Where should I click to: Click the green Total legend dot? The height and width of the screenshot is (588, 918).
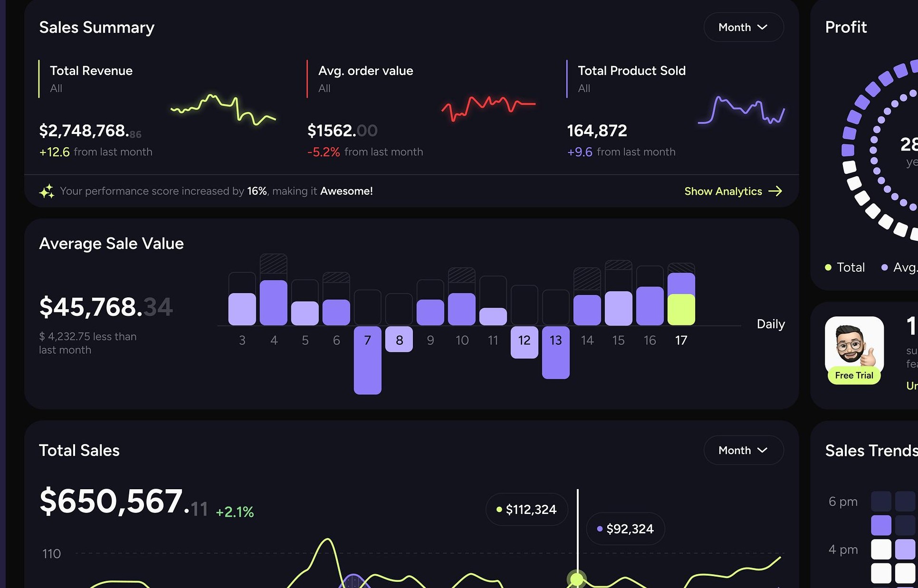828,267
